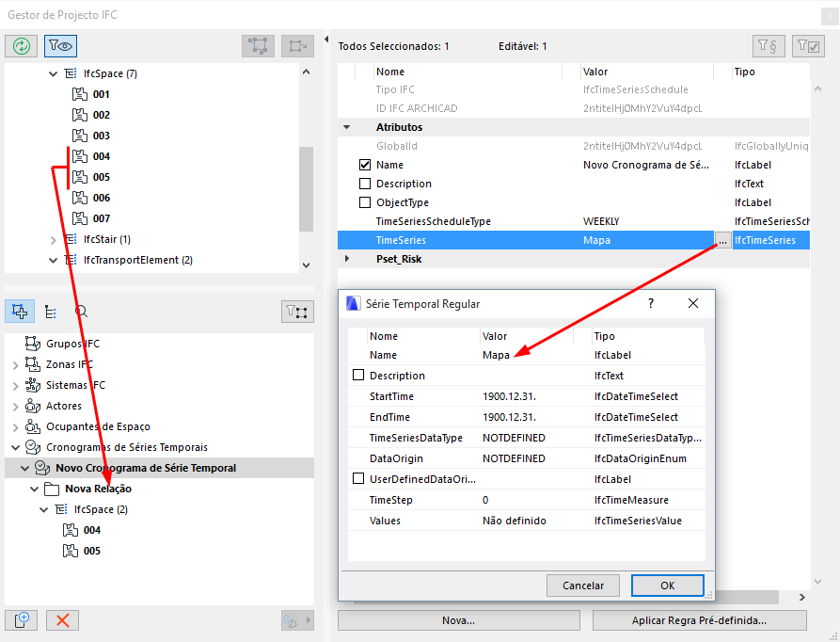Click StartTime value 1900.12.31. in dialog
The height and width of the screenshot is (642, 840).
click(509, 396)
